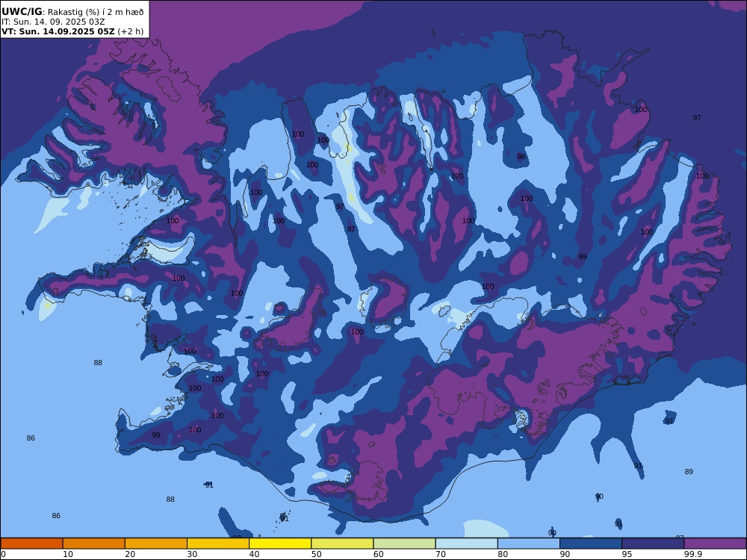The width and height of the screenshot is (747, 560).
Task: Click the '10' label on the legend scale
Action: (x=68, y=554)
